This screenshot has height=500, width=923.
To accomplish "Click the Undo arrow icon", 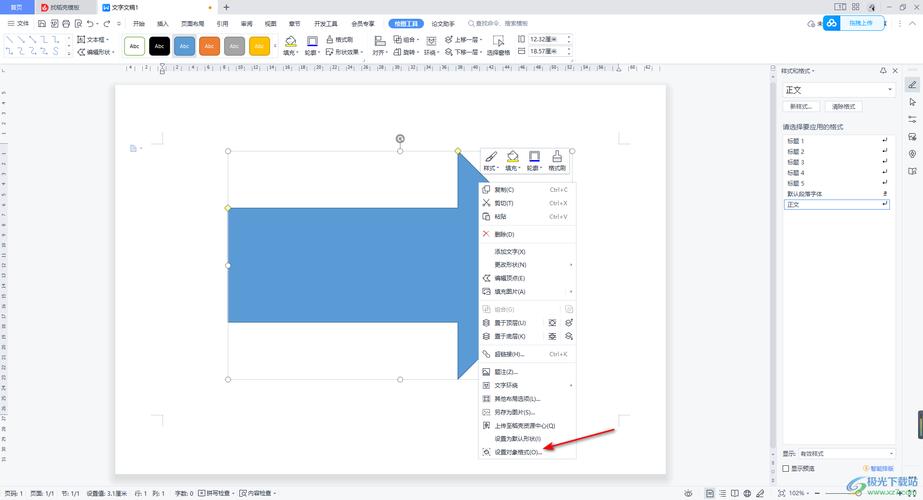I will [x=90, y=24].
